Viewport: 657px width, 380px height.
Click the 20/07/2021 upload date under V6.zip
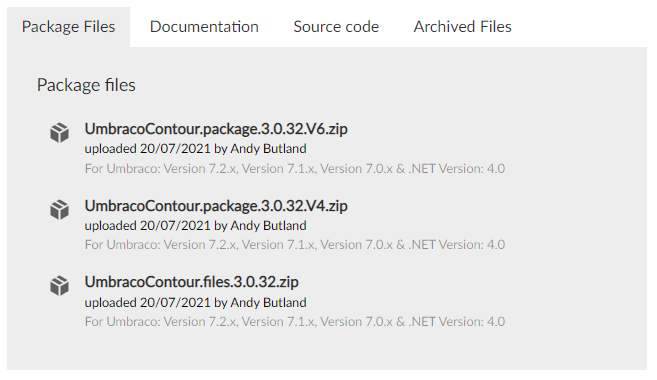pos(175,149)
